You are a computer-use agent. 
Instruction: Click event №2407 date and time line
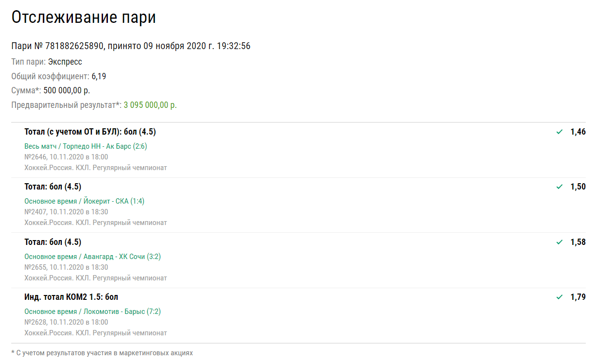click(x=66, y=212)
